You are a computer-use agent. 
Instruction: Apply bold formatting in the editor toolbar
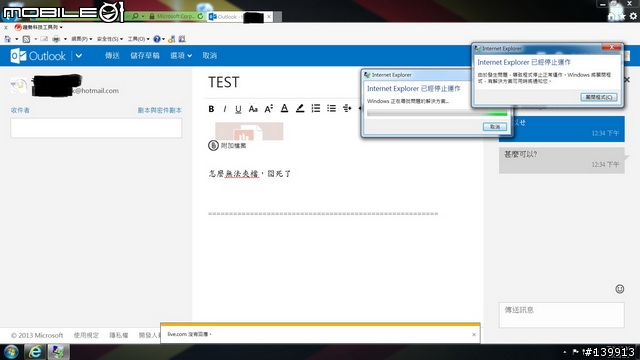click(211, 109)
